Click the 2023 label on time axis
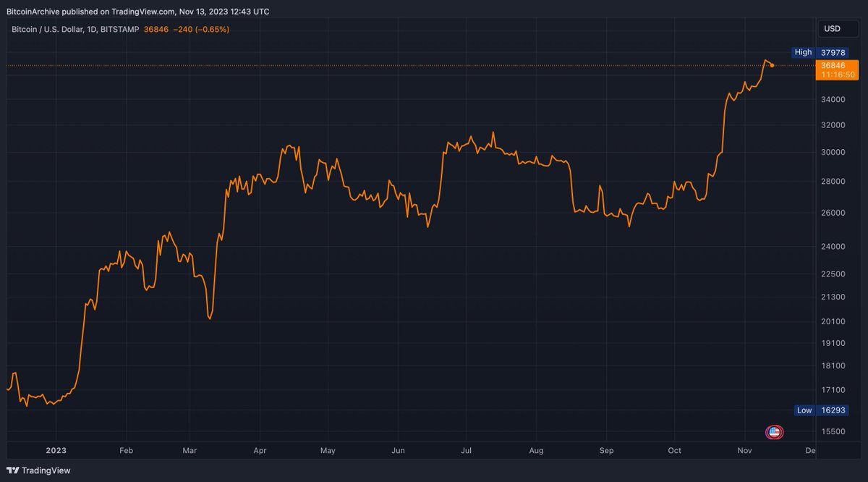 coord(56,450)
